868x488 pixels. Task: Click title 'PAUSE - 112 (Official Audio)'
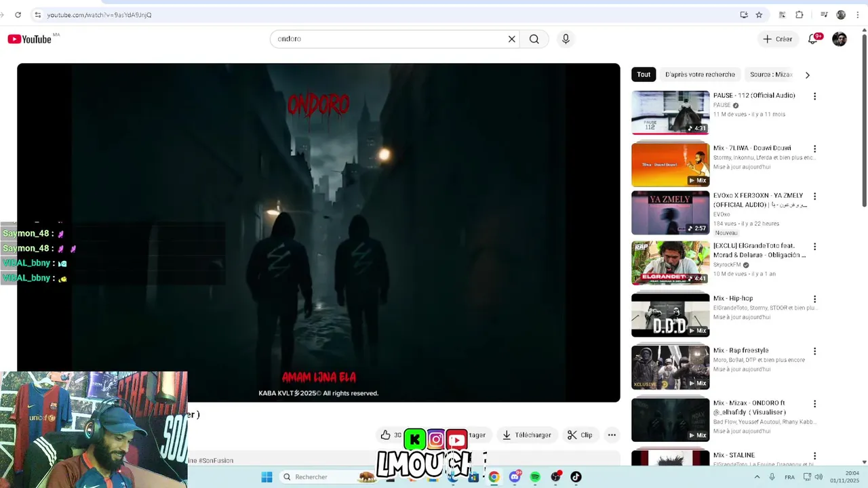[754, 96]
